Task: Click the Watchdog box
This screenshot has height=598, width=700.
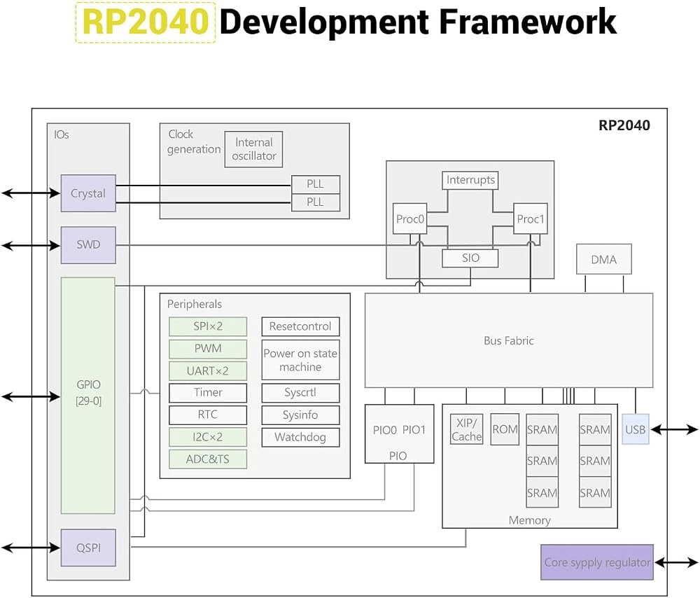Action: [300, 437]
